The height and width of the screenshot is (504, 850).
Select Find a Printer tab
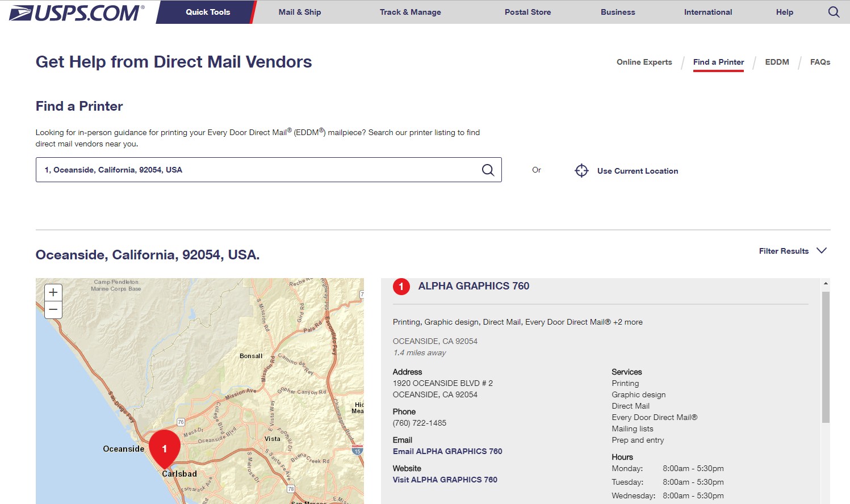pyautogui.click(x=718, y=62)
